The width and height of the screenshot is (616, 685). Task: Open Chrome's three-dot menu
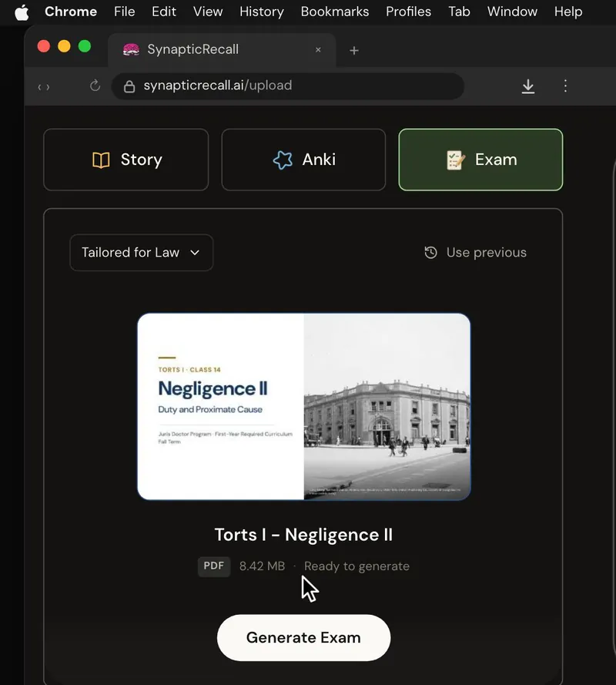tap(565, 86)
